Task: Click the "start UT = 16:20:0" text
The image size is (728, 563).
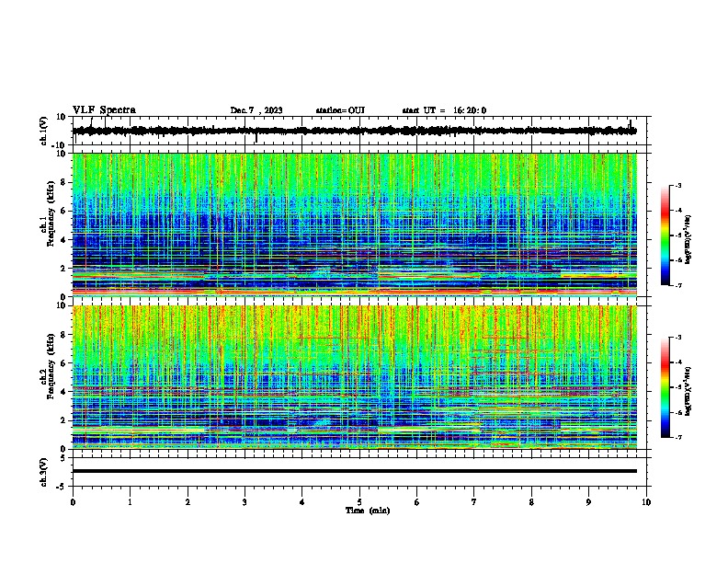Action: [444, 110]
